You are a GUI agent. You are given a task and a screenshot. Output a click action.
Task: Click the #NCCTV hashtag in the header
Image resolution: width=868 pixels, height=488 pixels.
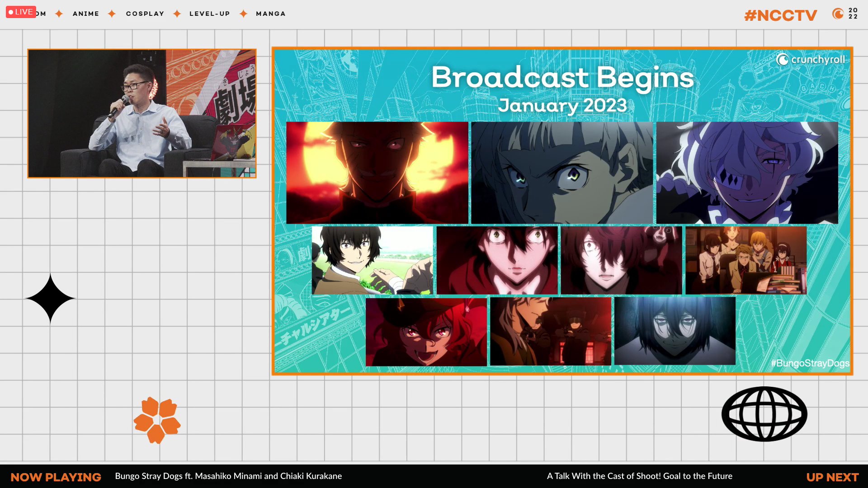point(781,15)
